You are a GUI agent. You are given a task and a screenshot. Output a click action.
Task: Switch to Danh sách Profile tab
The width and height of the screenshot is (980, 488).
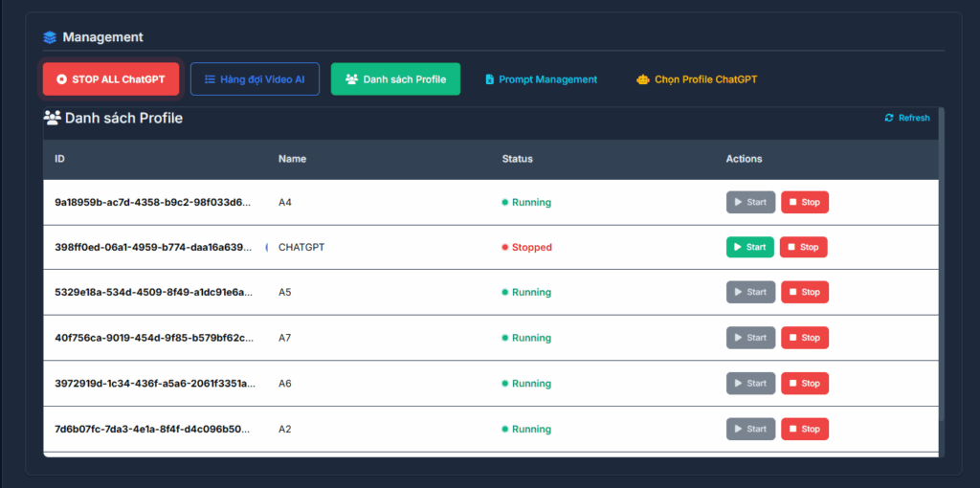coord(395,79)
